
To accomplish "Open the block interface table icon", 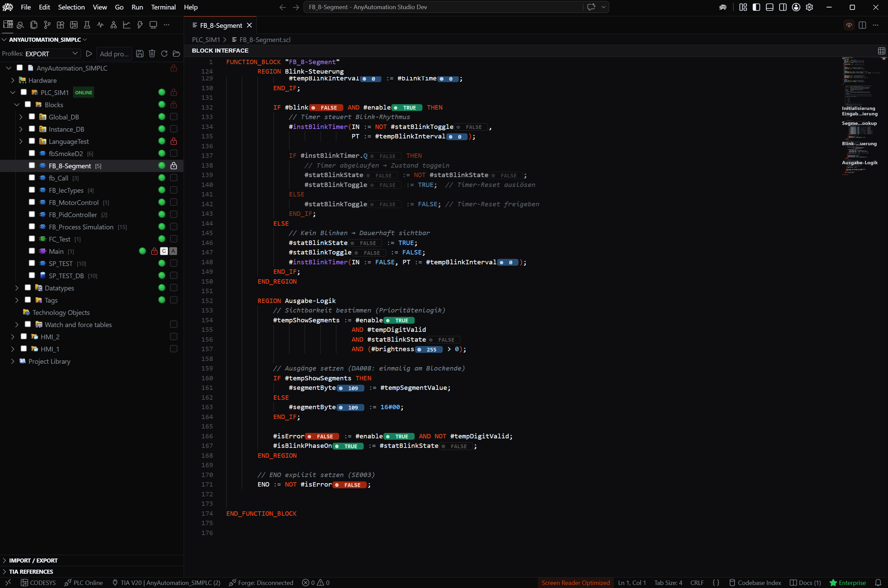I will (x=881, y=51).
